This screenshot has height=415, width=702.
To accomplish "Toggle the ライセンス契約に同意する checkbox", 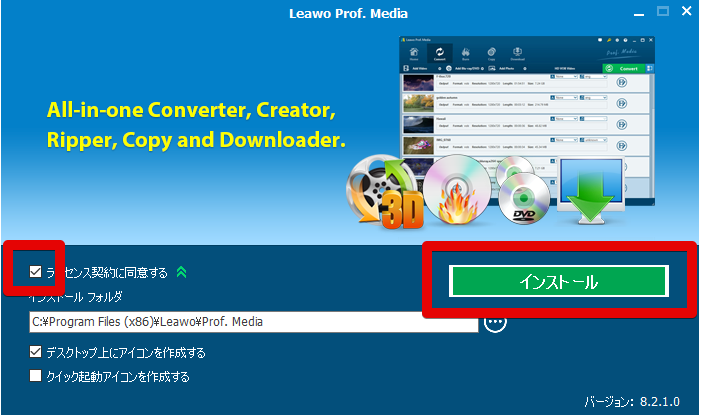I will click(35, 271).
